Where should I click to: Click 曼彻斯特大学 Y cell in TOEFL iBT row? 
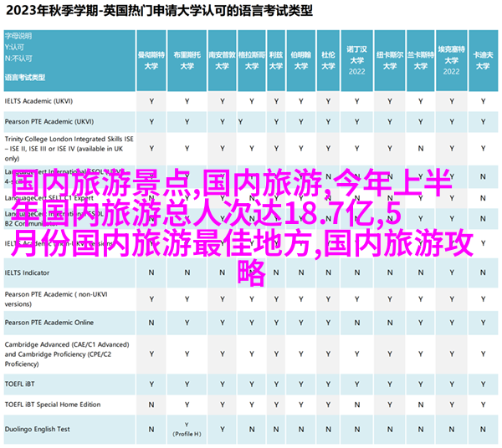(x=151, y=384)
